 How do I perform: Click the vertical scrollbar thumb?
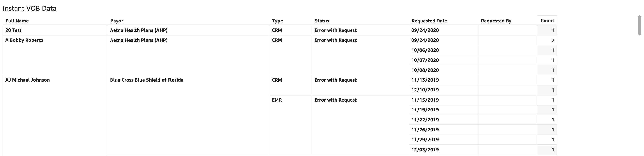(x=639, y=25)
